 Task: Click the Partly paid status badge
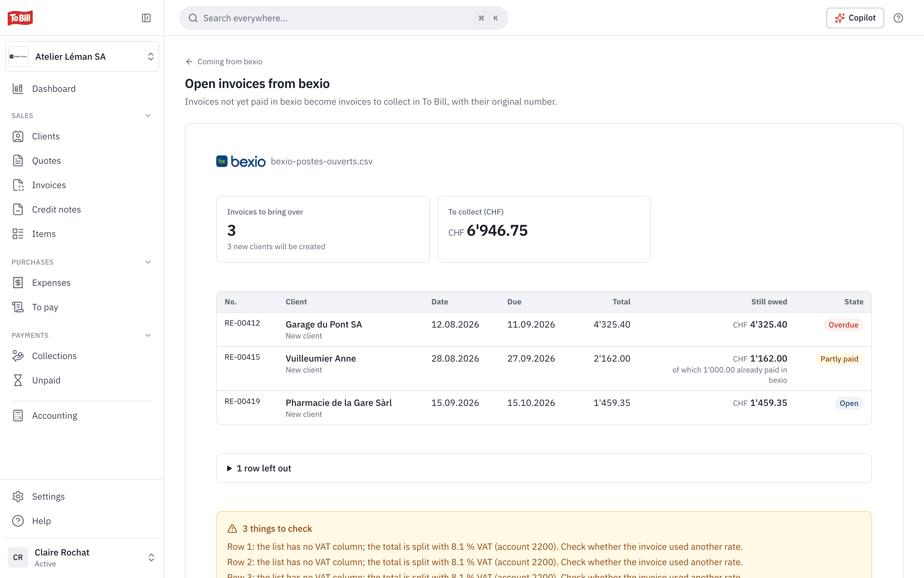[x=839, y=359]
